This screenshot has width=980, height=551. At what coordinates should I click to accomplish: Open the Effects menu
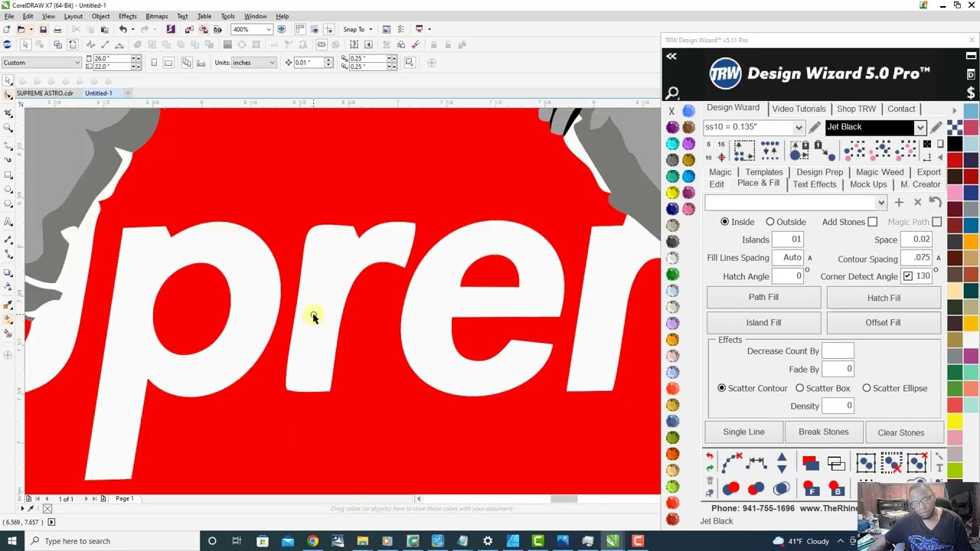[x=128, y=16]
